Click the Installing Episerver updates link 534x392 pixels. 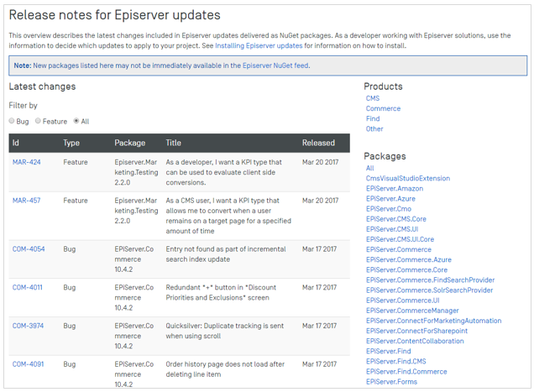(258, 45)
